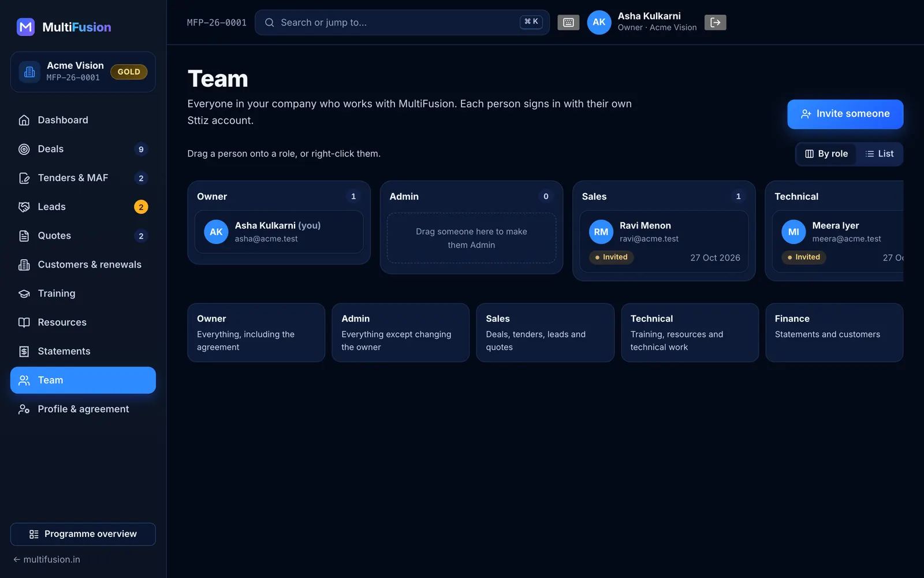Click the Deals target icon

(24, 149)
